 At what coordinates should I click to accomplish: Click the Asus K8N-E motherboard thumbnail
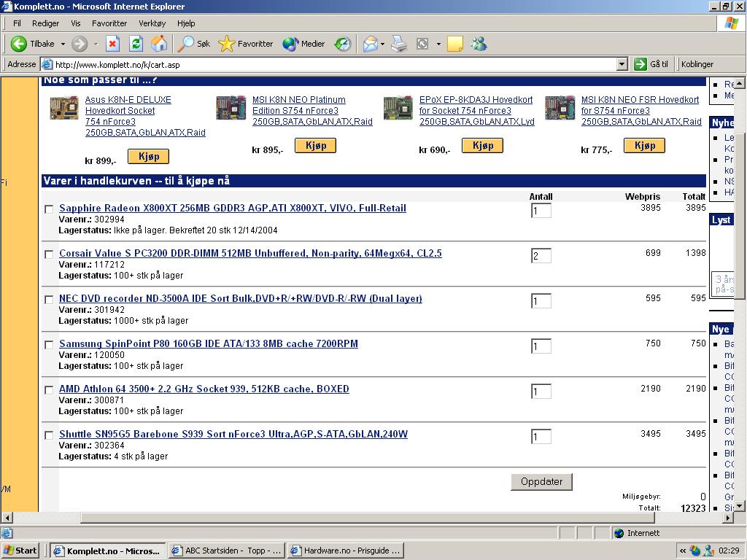[x=64, y=108]
